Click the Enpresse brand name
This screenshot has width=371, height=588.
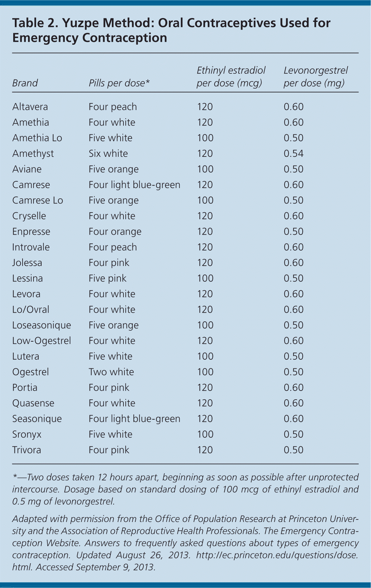click(31, 232)
